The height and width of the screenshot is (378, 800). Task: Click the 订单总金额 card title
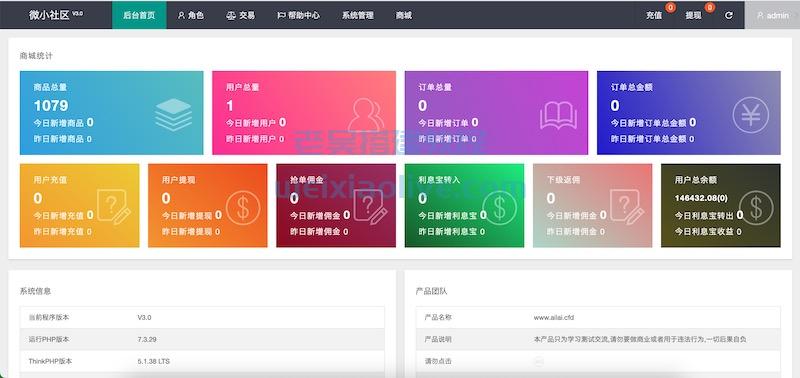[632, 87]
